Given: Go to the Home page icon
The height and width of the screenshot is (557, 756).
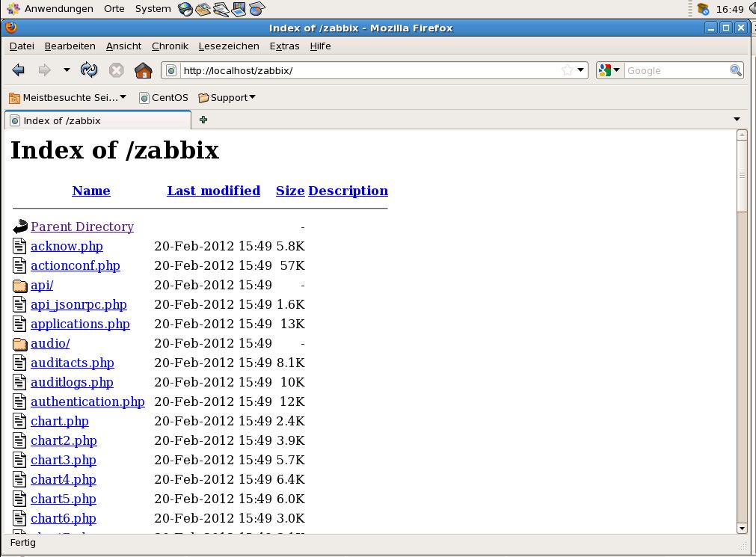Looking at the screenshot, I should point(143,70).
